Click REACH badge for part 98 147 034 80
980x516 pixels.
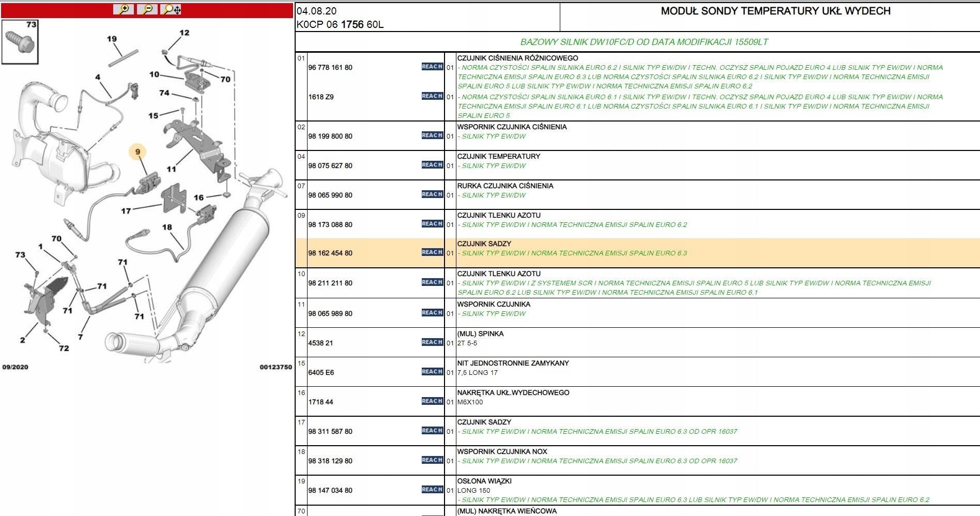click(432, 490)
